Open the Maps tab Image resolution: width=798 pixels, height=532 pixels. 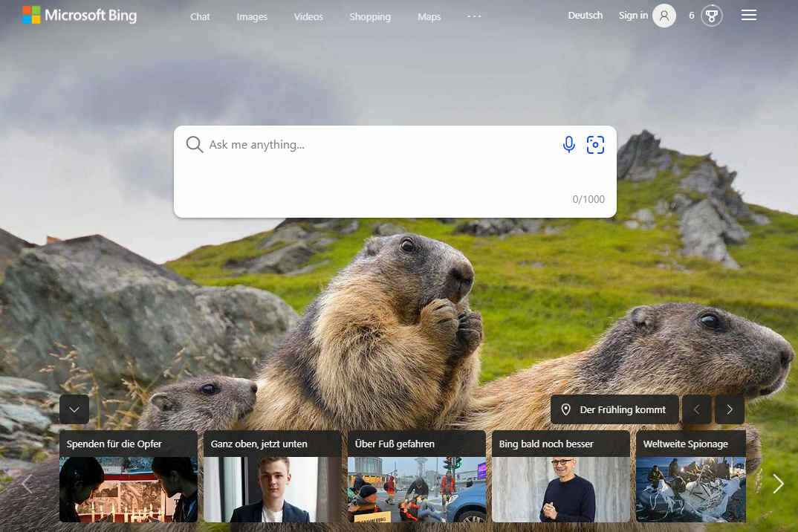tap(429, 16)
